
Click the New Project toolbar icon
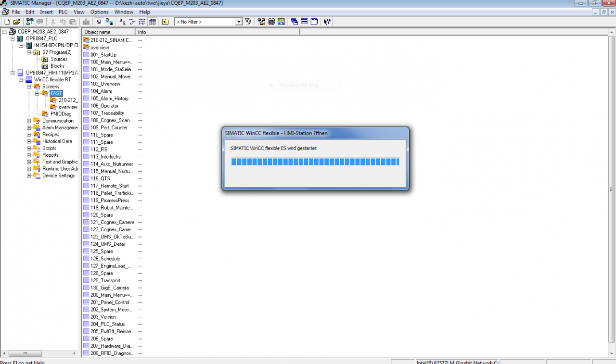7,22
